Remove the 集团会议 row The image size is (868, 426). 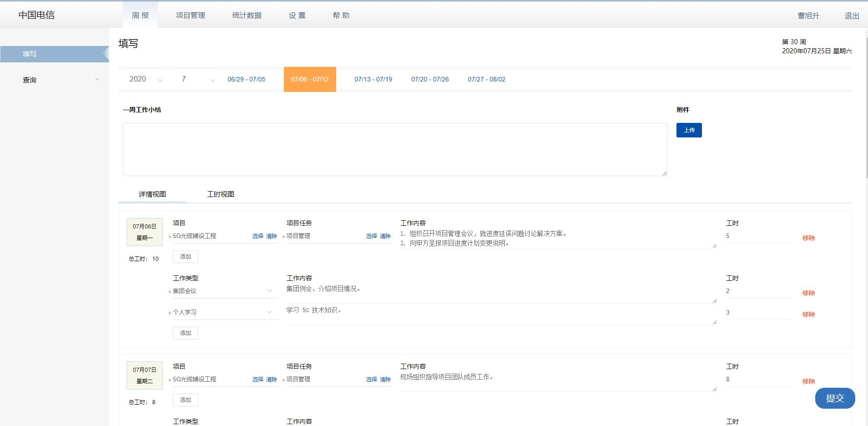808,293
